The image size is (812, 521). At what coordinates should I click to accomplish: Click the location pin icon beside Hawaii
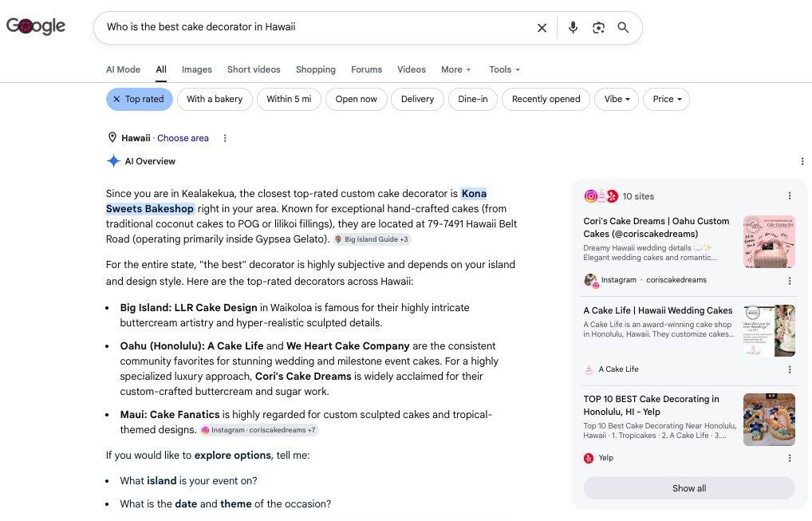tap(112, 138)
